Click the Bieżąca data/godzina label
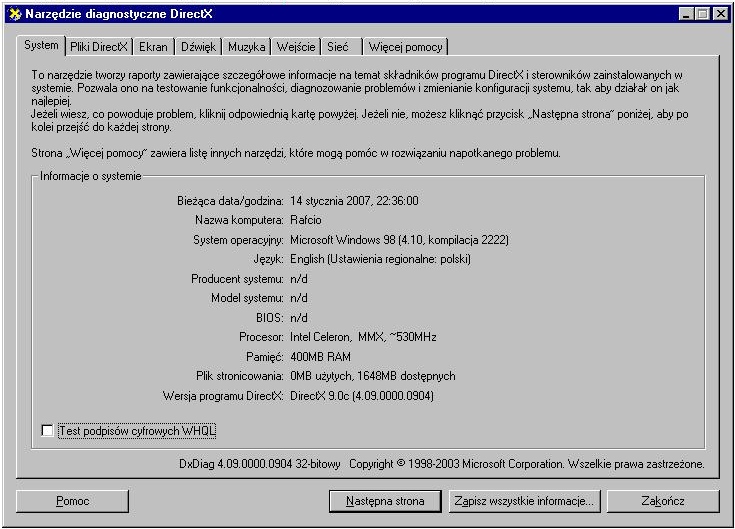The width and height of the screenshot is (735, 529). [x=230, y=201]
